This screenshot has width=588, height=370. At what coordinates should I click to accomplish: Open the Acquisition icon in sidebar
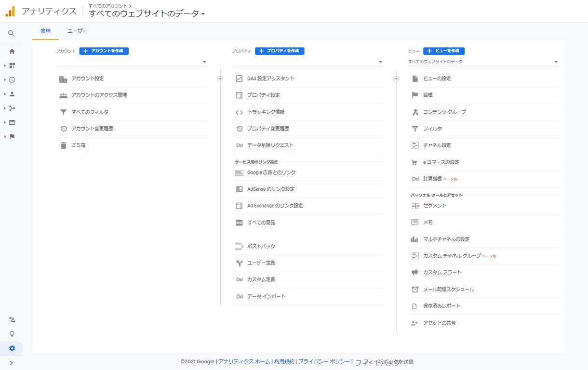[x=12, y=108]
